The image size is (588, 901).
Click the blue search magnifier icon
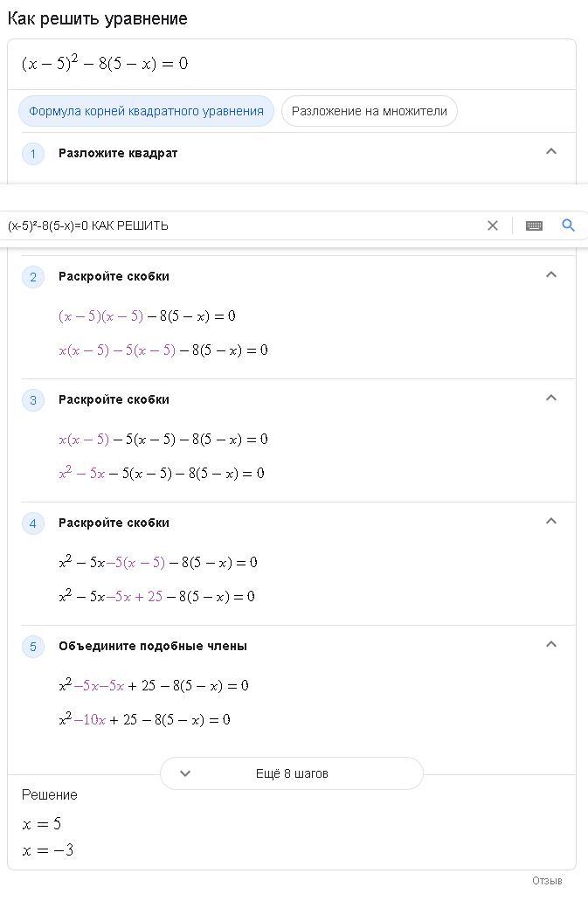[568, 225]
